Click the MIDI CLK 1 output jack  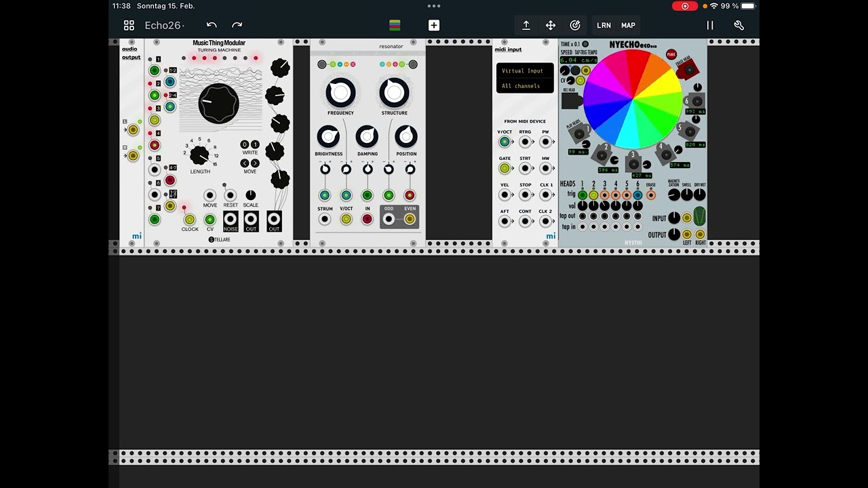[545, 195]
